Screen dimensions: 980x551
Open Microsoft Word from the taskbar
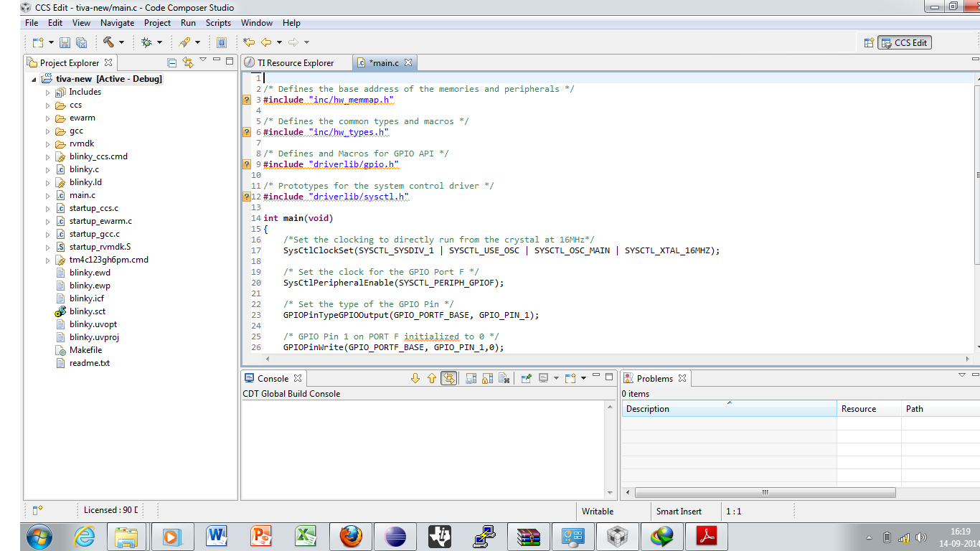pos(216,537)
